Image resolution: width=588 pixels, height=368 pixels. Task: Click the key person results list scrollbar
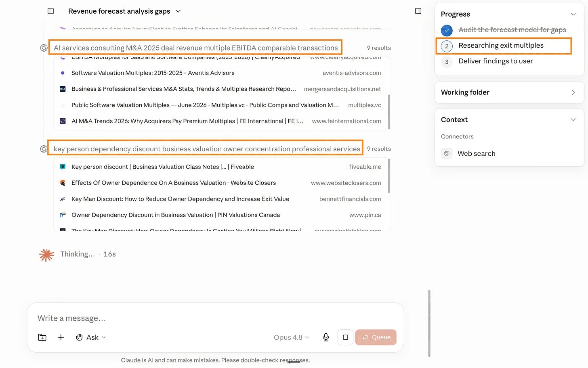click(389, 176)
